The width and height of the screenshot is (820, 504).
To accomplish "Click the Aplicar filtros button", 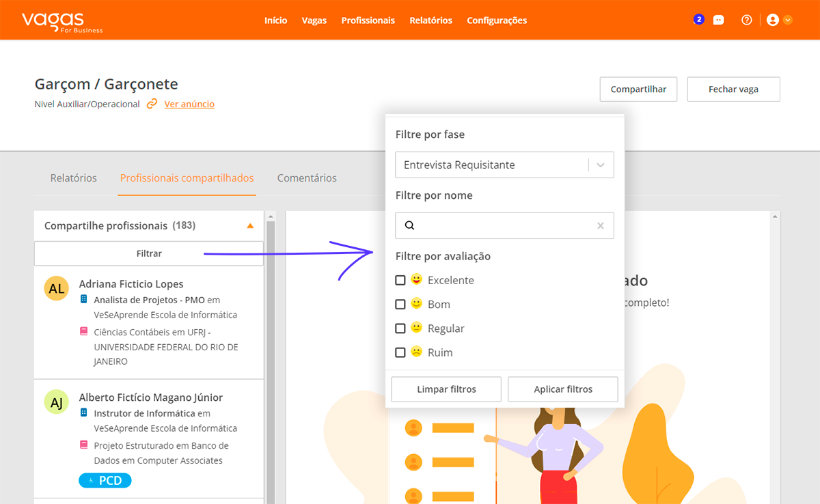I will click(563, 389).
